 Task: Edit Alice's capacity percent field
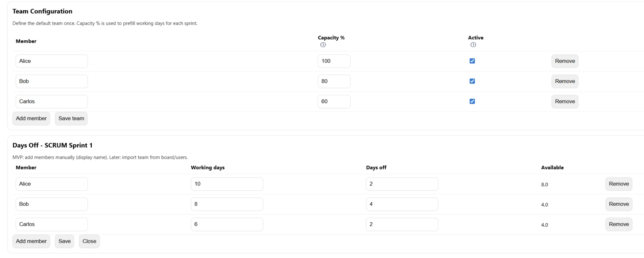pyautogui.click(x=334, y=61)
